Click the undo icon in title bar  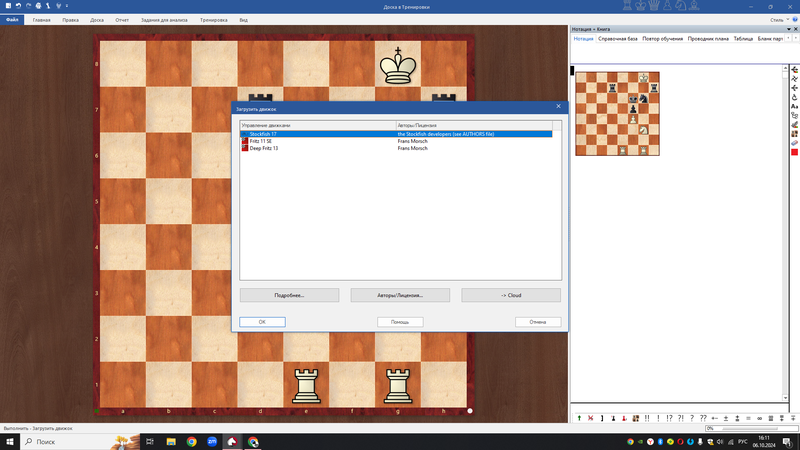click(x=17, y=6)
